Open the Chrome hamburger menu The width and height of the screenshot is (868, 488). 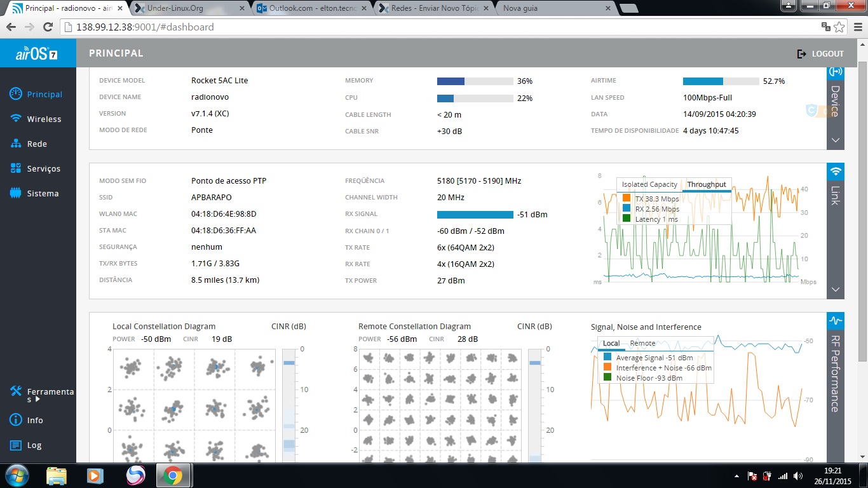857,27
